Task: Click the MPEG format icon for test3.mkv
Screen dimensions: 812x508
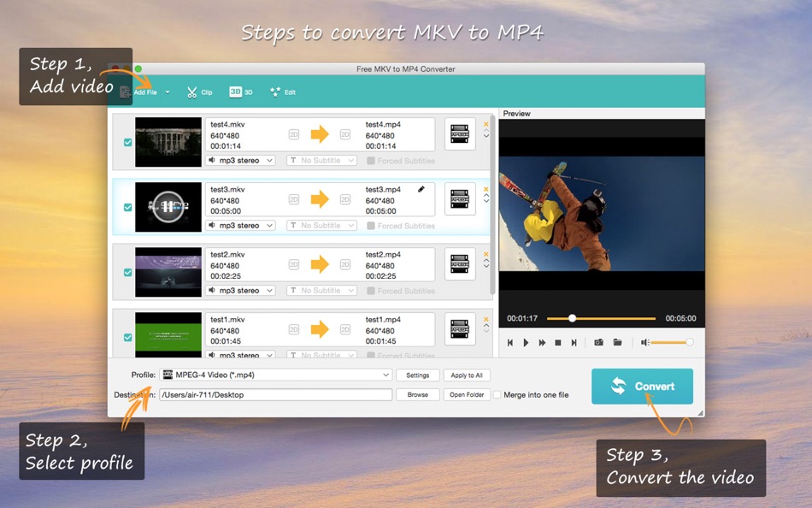Action: pos(460,199)
